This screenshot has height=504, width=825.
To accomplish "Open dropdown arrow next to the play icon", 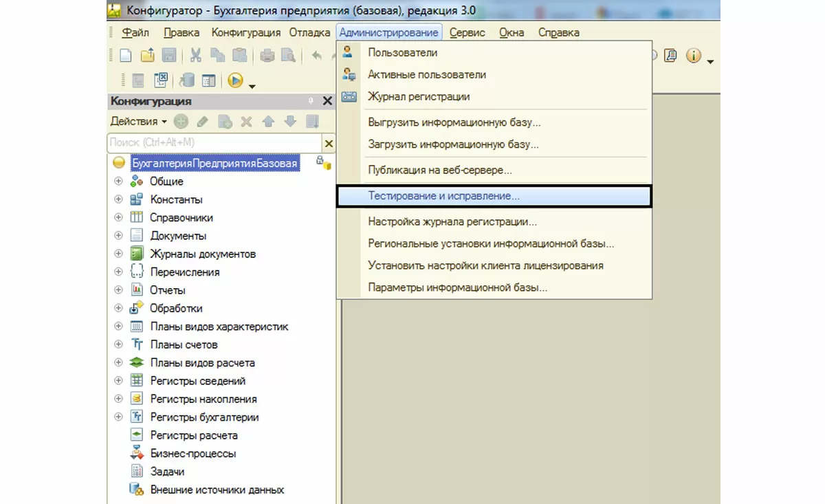I will 252,85.
